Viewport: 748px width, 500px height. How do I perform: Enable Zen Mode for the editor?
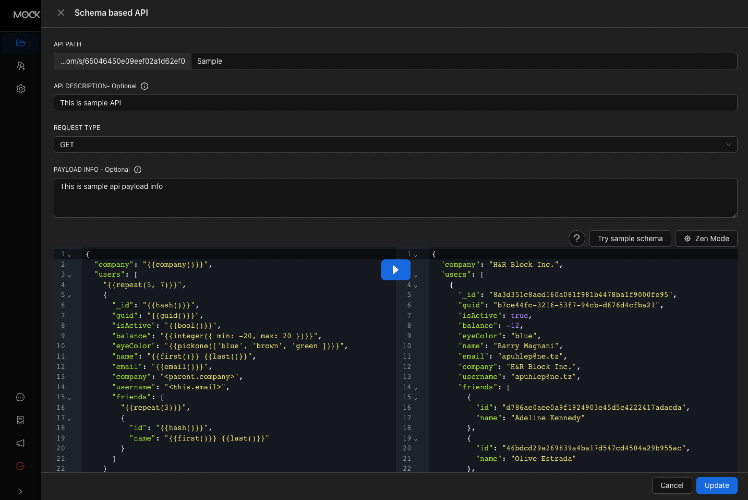[x=707, y=238]
